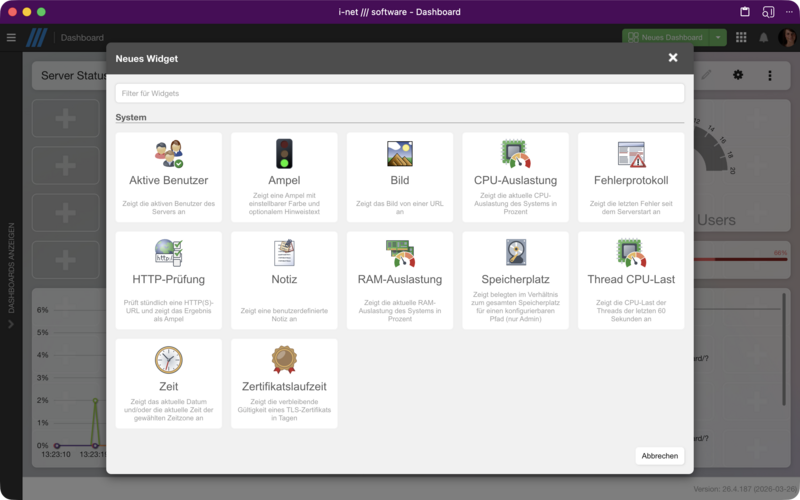Click the red 66% progress bar
This screenshot has height=500, width=800.
(x=740, y=259)
